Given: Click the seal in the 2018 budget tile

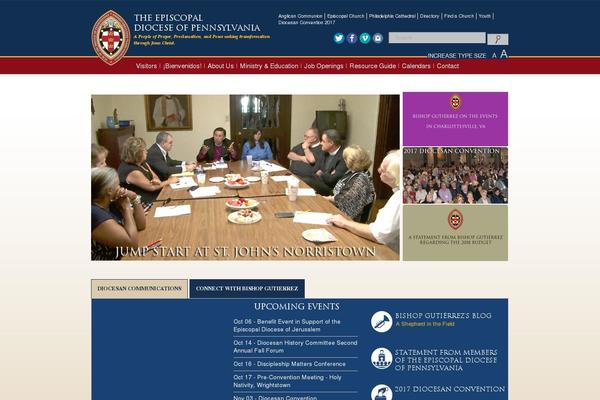Looking at the screenshot, I should point(455,219).
